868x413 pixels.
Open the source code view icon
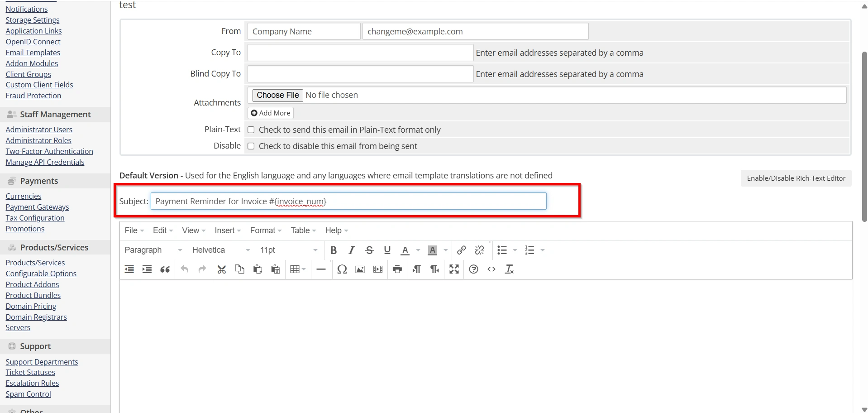point(491,269)
